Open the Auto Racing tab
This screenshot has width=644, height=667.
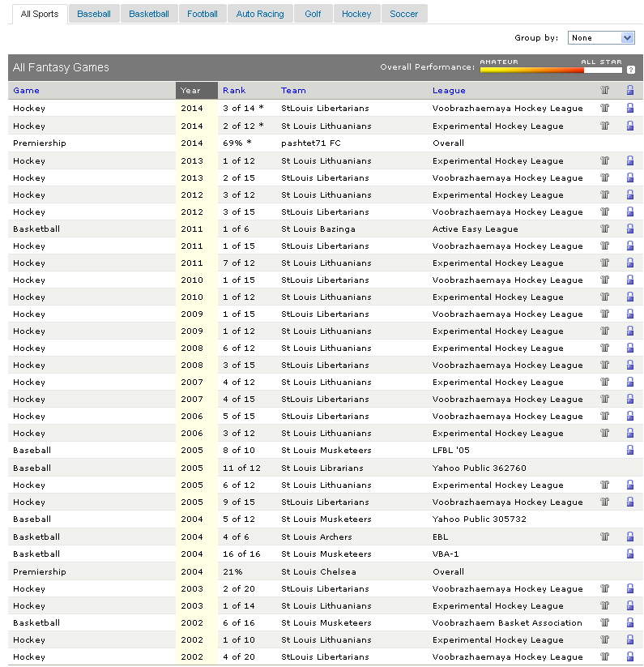pyautogui.click(x=260, y=14)
